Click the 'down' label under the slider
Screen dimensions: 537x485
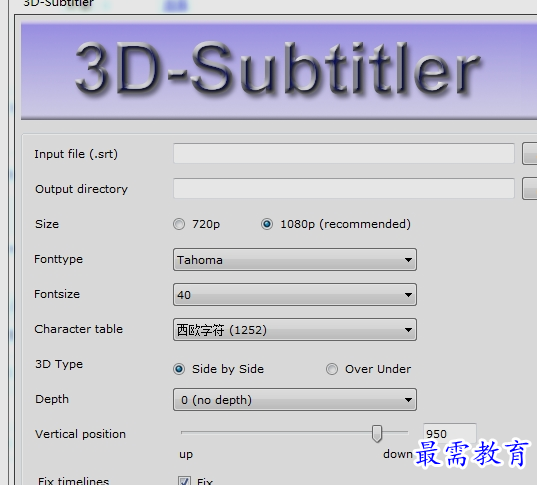coord(398,454)
